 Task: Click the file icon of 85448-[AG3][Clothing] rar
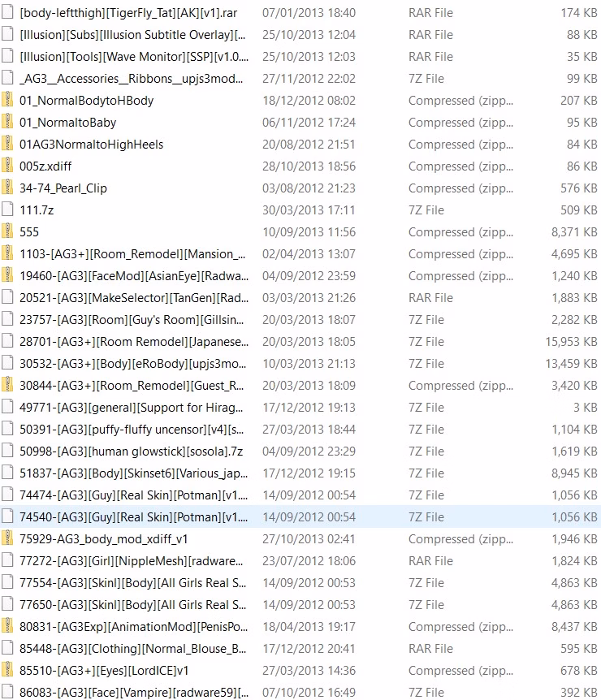(x=7, y=648)
